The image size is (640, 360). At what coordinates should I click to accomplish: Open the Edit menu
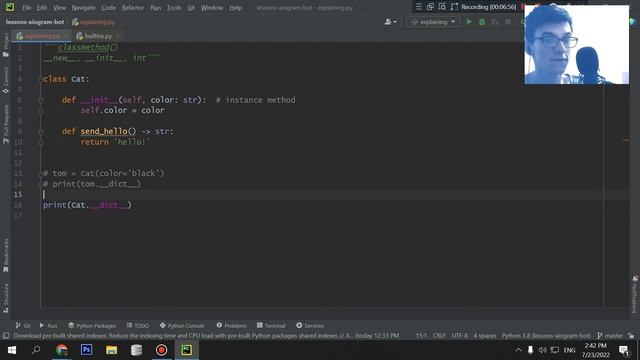click(x=42, y=7)
